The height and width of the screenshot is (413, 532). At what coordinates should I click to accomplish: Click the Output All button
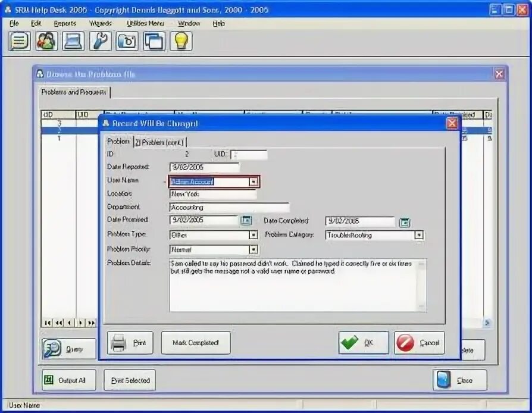click(69, 380)
